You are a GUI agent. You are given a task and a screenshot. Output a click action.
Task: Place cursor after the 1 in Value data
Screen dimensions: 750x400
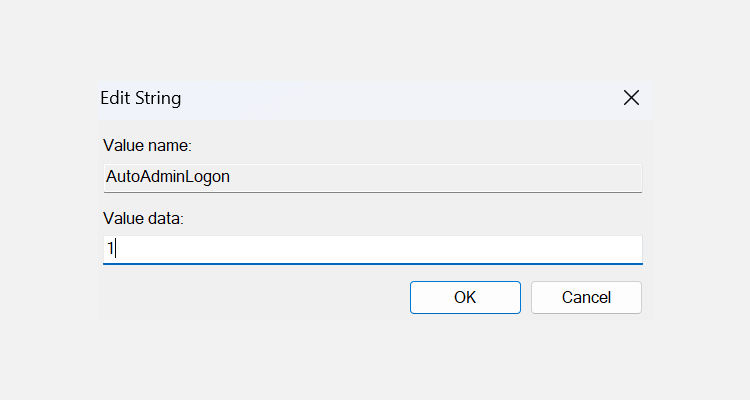(x=116, y=249)
